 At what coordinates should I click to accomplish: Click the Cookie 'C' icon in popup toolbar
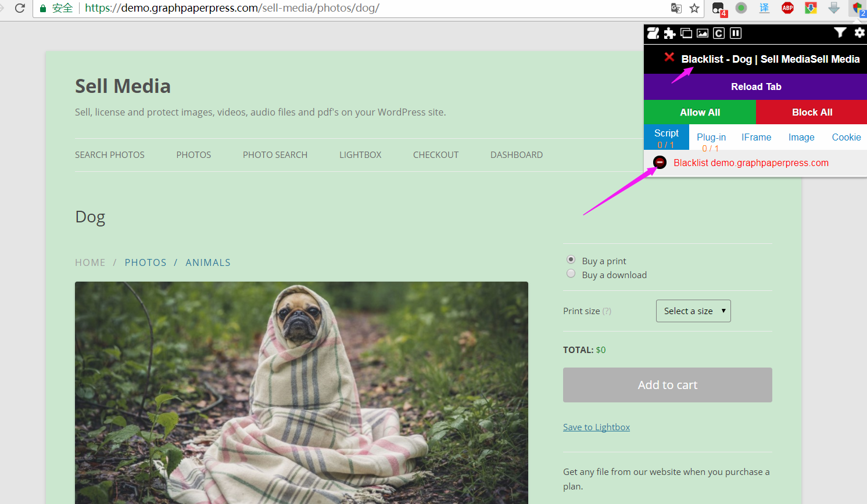[719, 33]
